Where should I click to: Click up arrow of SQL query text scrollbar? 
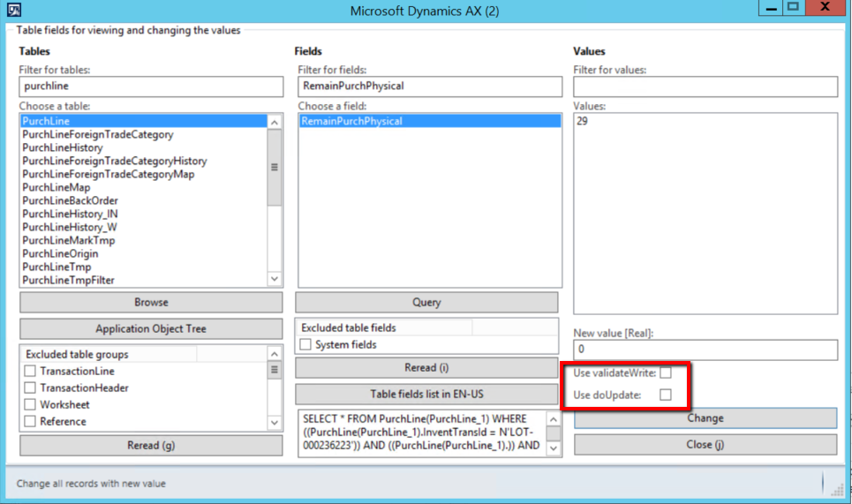pos(554,419)
